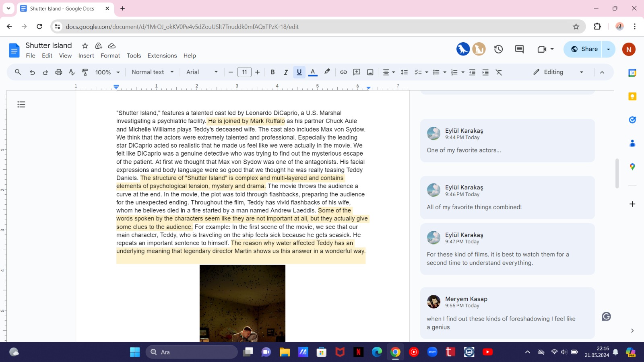Image resolution: width=644 pixels, height=362 pixels.
Task: Open Editing mode dropdown
Action: 558,72
